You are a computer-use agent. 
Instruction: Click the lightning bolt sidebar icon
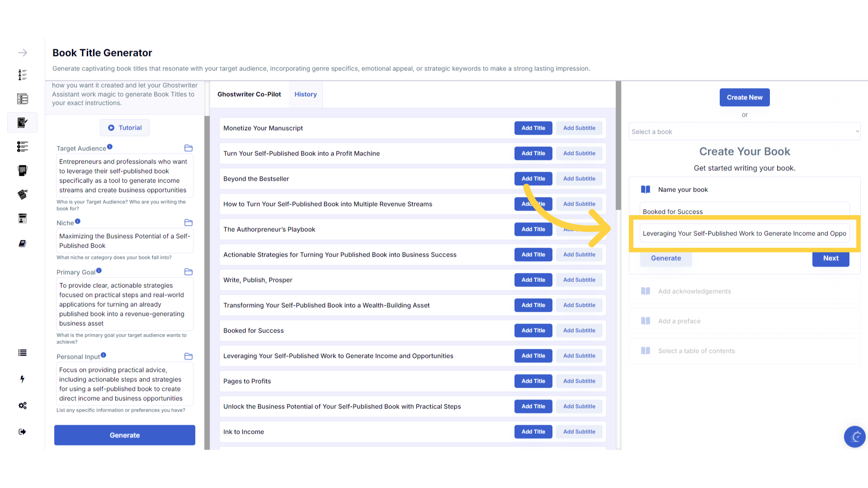tap(22, 379)
